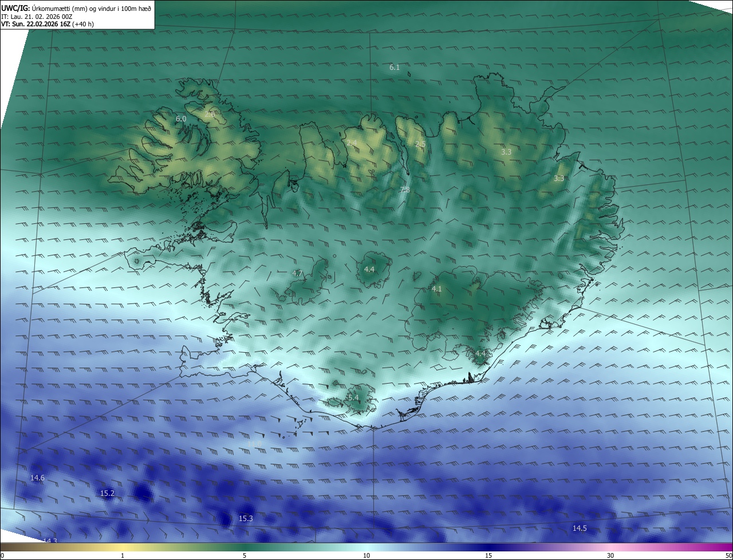This screenshot has height=560, width=733.
Task: Click the legend tick label "15"
Action: (x=488, y=556)
